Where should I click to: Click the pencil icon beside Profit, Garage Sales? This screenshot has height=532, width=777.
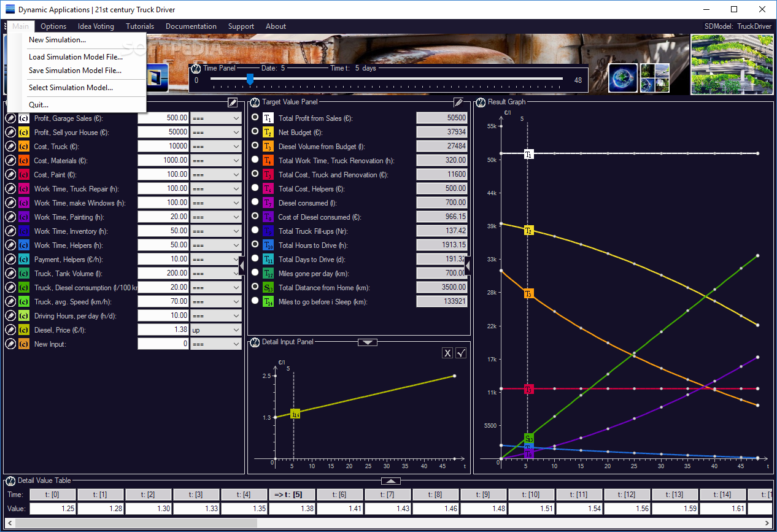(x=10, y=118)
